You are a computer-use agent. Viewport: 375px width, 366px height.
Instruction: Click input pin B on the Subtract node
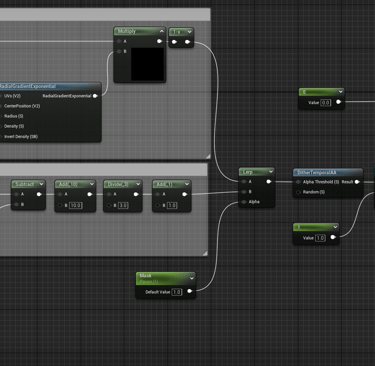coord(17,204)
